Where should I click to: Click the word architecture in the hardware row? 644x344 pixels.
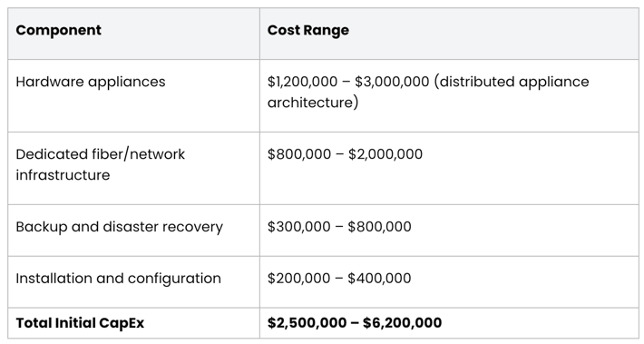click(x=310, y=103)
